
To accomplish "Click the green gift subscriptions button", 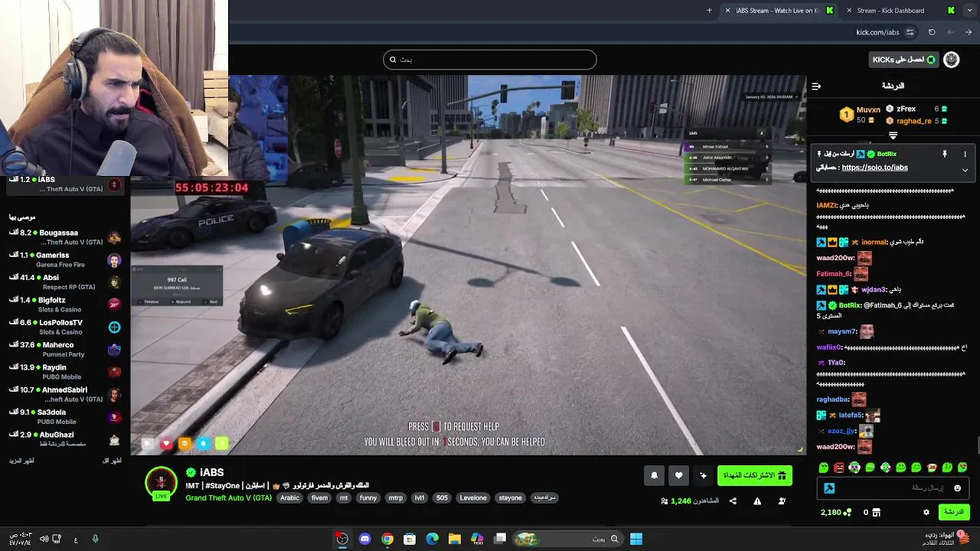I will [754, 475].
